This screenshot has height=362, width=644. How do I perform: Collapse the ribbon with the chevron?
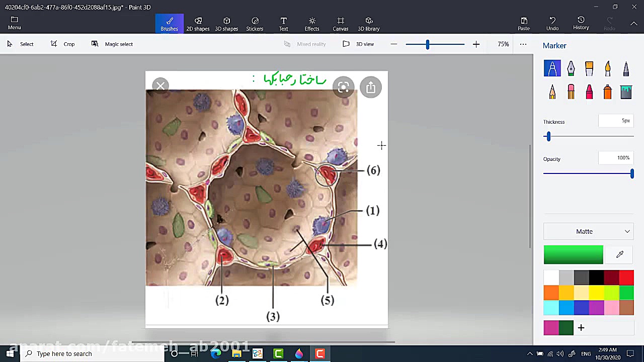[x=633, y=24]
